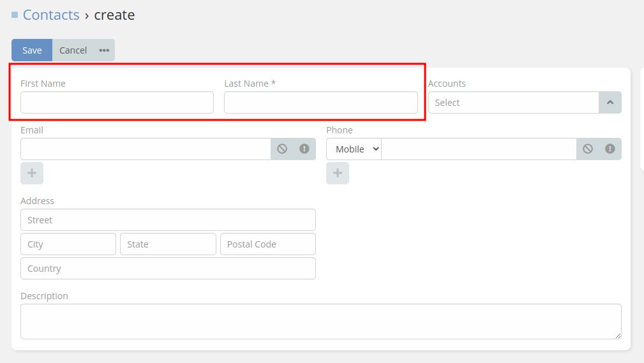The image size is (644, 363).
Task: Click the three-dots more actions button
Action: pyautogui.click(x=104, y=50)
